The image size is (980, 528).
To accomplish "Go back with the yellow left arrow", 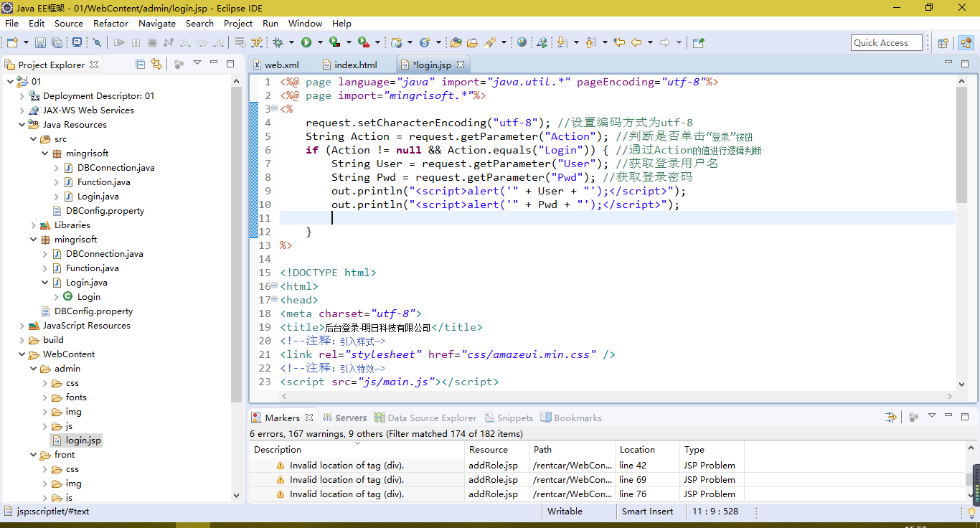I will 636,43.
